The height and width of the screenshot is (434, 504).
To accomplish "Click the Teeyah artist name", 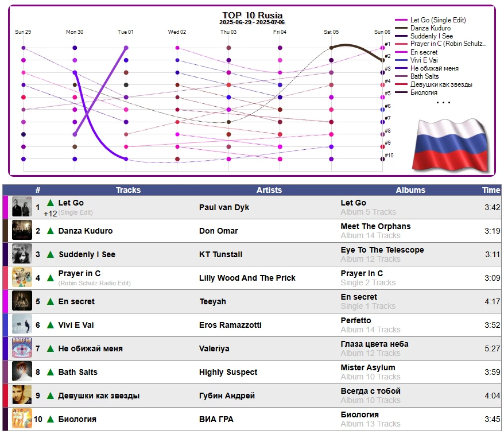I will (213, 301).
